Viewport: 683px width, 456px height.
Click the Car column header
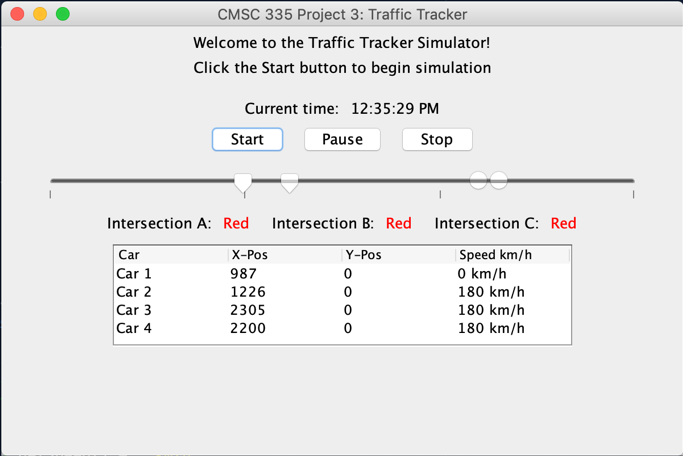[x=171, y=255]
